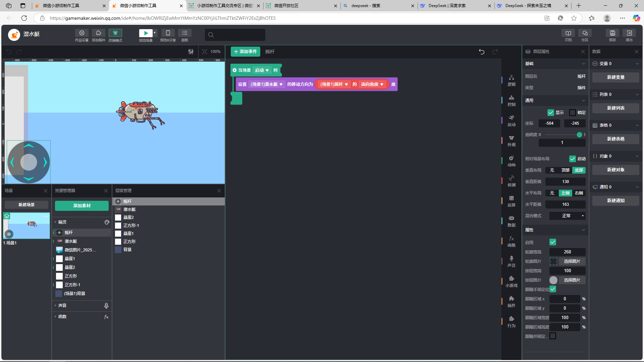Click the 新建场景 button
This screenshot has height=362, width=644.
click(x=26, y=205)
